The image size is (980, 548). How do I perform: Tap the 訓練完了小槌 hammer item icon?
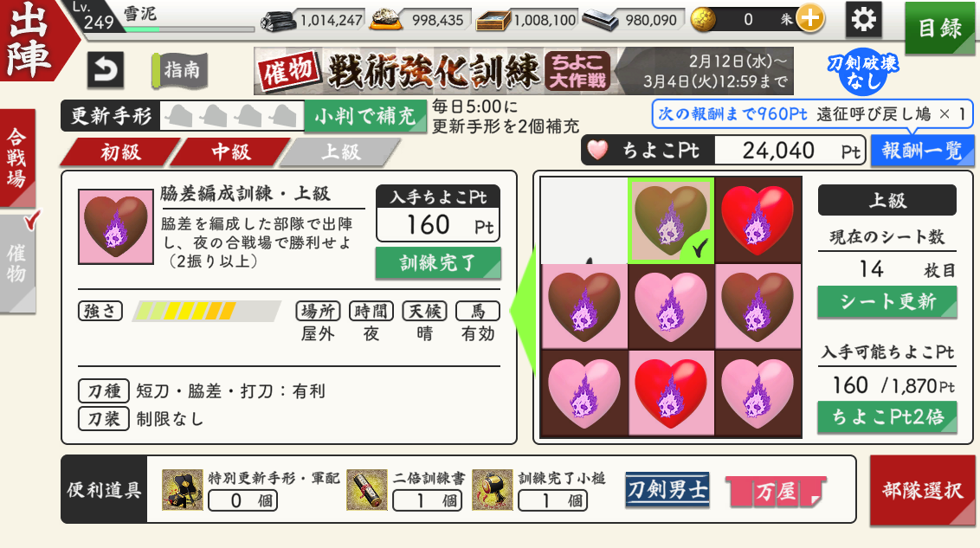pyautogui.click(x=493, y=490)
